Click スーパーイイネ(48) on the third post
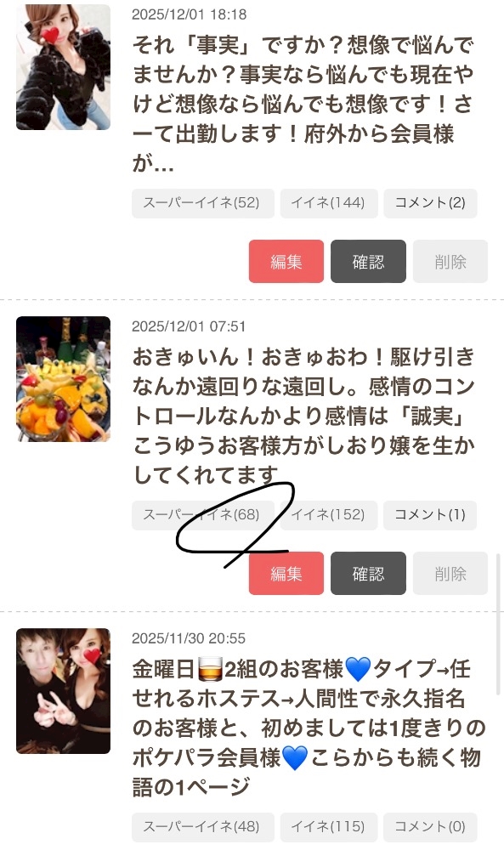The image size is (504, 850). tap(202, 827)
